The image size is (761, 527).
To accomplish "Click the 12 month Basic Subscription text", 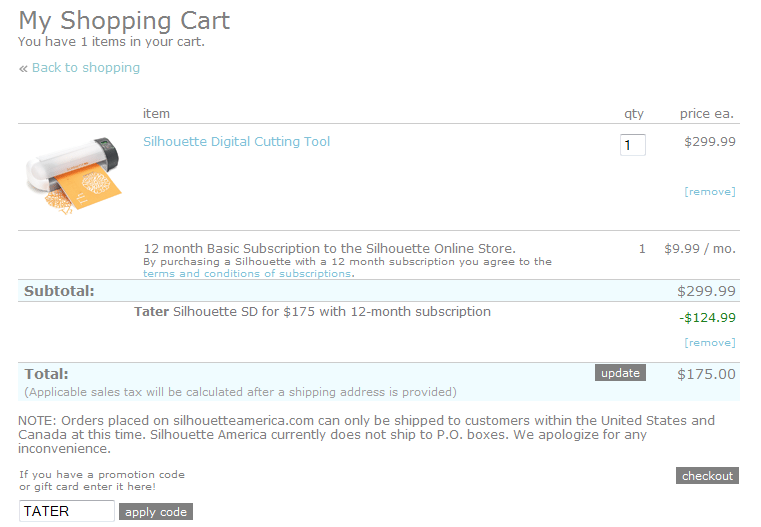I will [329, 248].
